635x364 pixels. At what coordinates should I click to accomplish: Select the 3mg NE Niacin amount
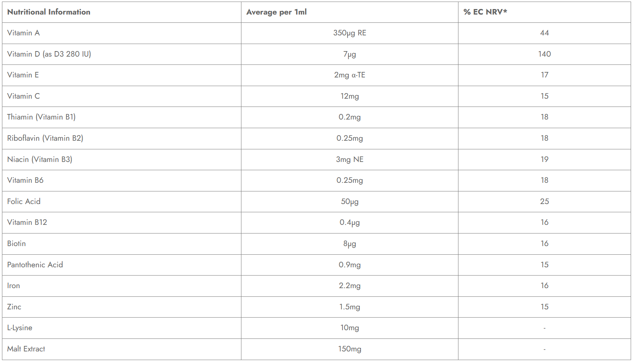point(350,160)
